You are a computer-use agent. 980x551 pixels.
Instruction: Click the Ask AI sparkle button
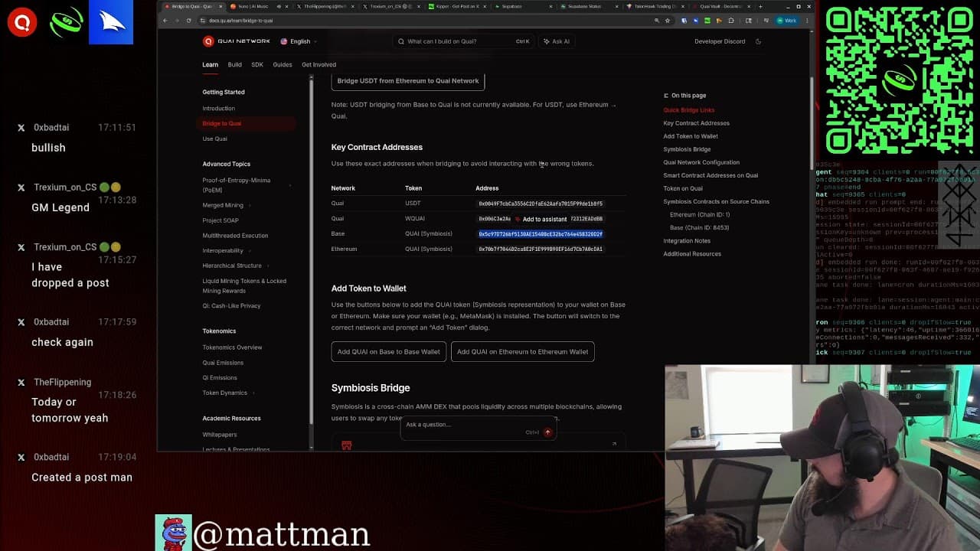[557, 41]
